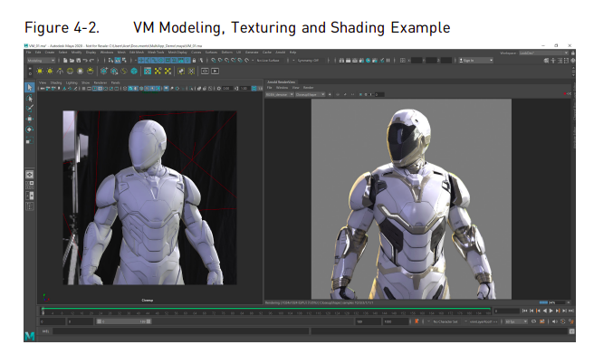Open the Arnold menu in main menu bar
Image resolution: width=594 pixels, height=364 pixels.
(x=281, y=53)
